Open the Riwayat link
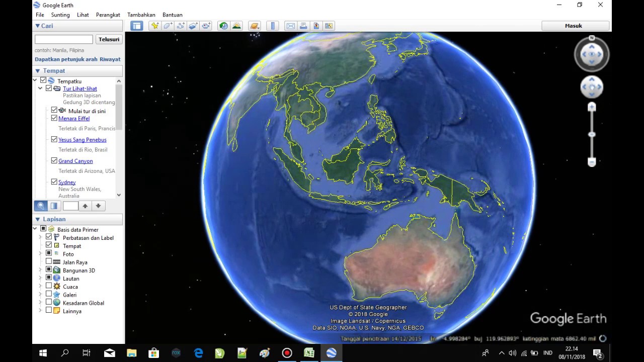This screenshot has height=362, width=644. point(110,59)
